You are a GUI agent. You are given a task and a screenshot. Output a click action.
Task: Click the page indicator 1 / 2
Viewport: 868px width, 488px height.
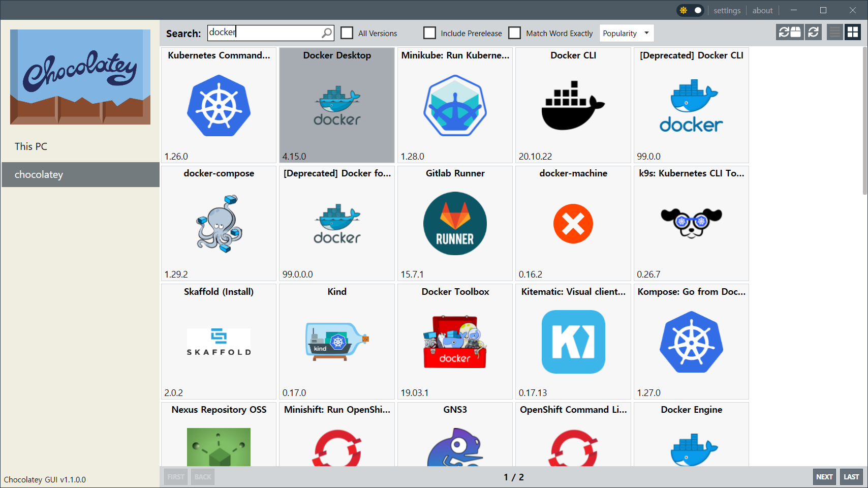[514, 477]
